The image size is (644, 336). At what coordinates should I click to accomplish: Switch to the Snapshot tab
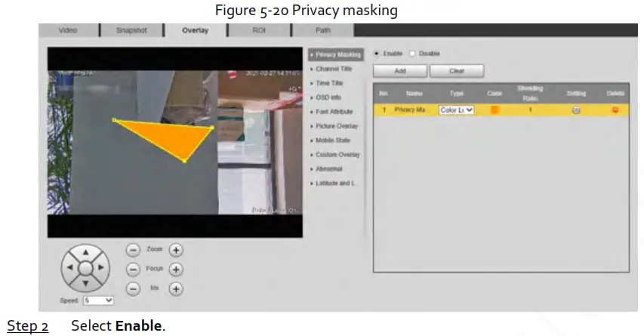(x=131, y=30)
